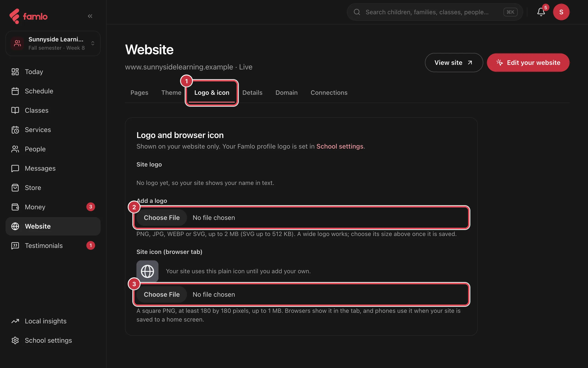The image size is (588, 368).
Task: Click the school avatar icon in switcher
Action: point(17,43)
